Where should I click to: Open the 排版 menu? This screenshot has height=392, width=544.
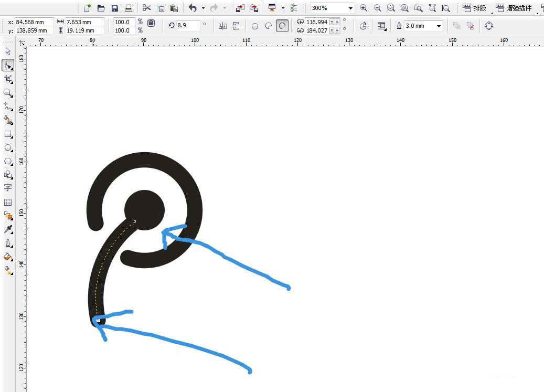(x=474, y=8)
